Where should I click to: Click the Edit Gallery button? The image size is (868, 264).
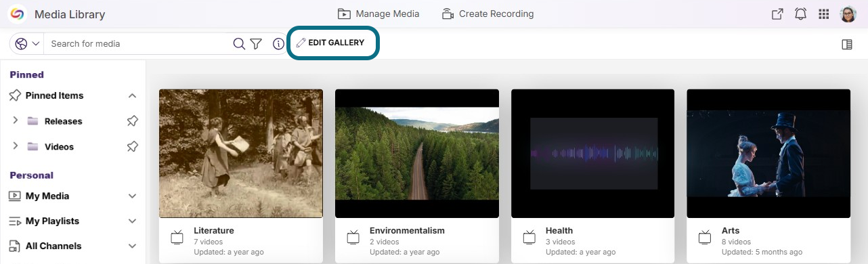click(x=332, y=43)
